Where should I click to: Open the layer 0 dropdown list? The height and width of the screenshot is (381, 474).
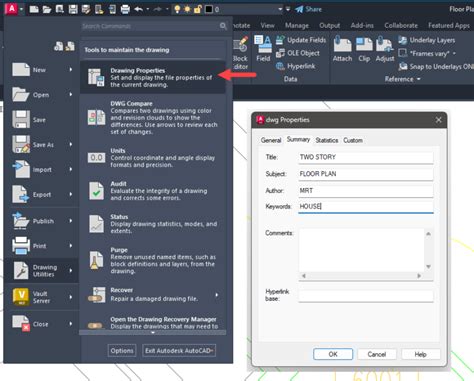(x=280, y=9)
